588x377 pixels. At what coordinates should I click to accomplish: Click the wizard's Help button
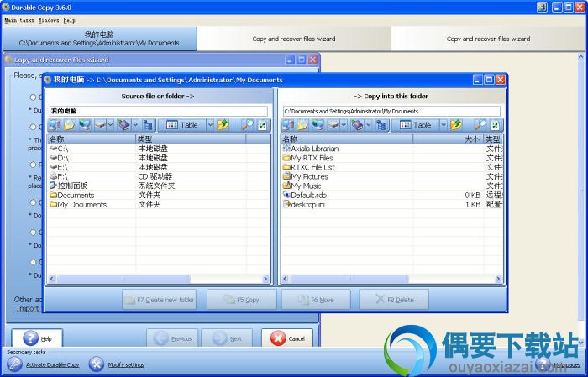(37, 338)
